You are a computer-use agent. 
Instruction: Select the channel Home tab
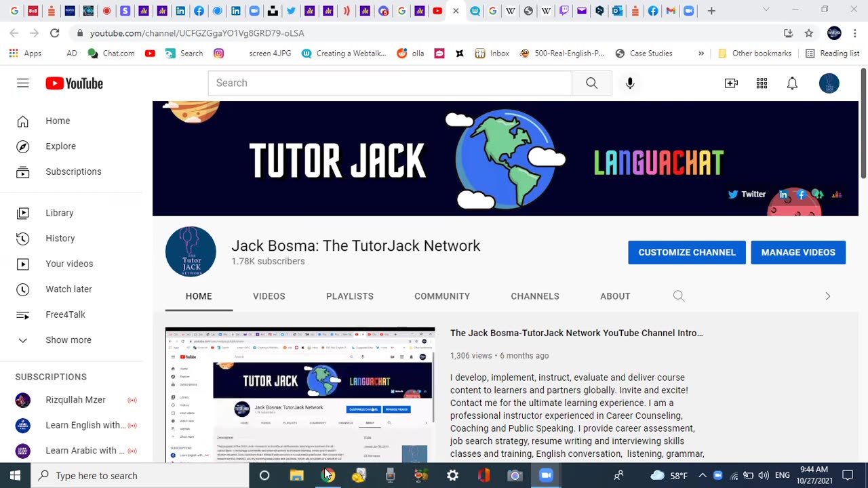(x=199, y=296)
